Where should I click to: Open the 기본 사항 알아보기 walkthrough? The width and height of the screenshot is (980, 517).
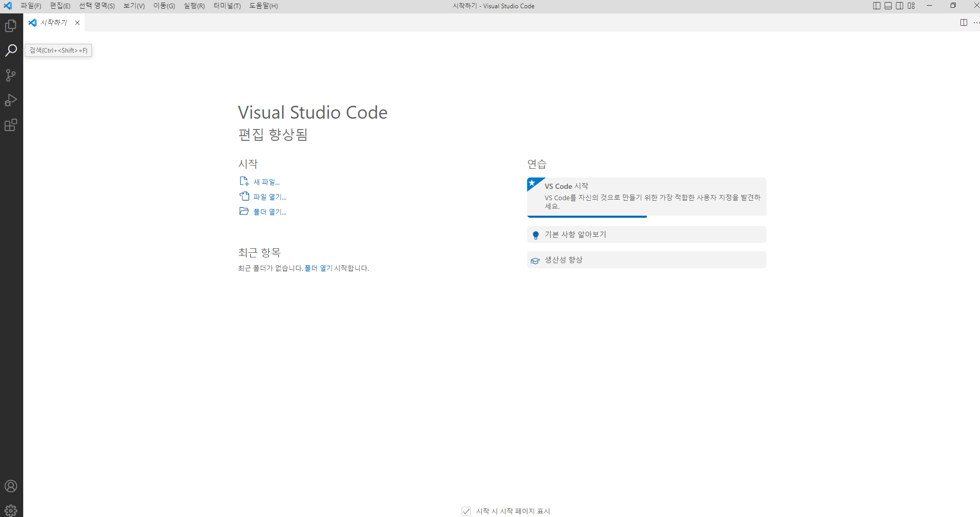click(x=647, y=235)
